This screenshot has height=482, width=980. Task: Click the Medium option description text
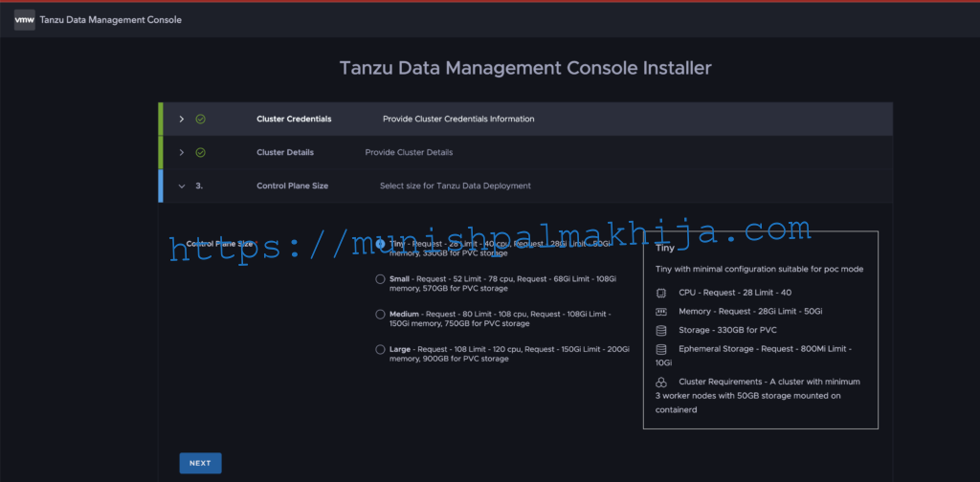pos(500,318)
